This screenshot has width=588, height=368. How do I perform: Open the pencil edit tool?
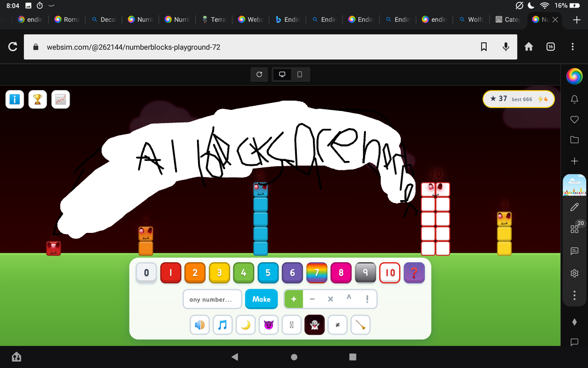574,207
